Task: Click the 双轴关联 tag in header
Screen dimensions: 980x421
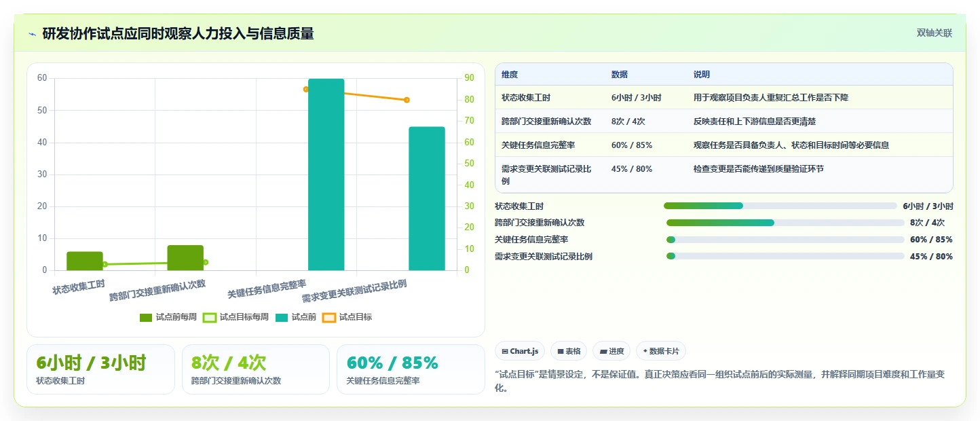Action: (x=935, y=33)
